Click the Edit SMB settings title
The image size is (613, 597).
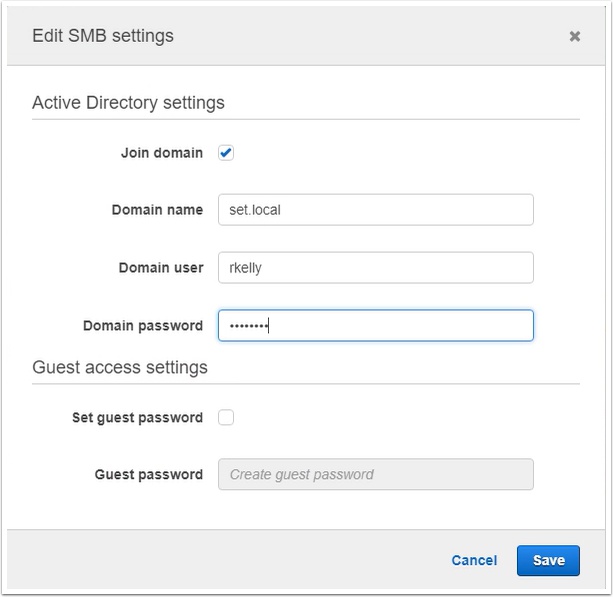(x=103, y=36)
